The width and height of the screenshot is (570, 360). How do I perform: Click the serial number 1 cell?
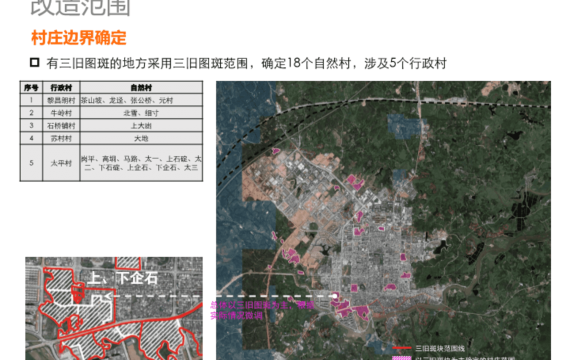click(x=31, y=100)
